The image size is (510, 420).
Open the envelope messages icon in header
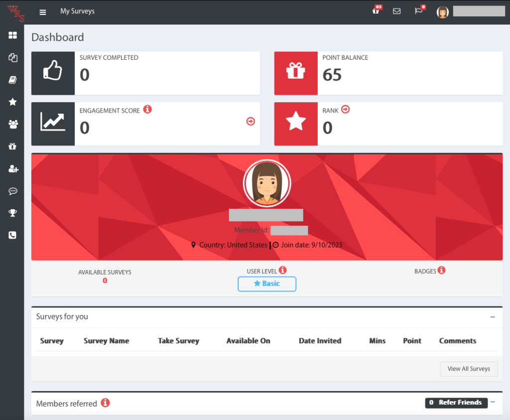point(396,11)
